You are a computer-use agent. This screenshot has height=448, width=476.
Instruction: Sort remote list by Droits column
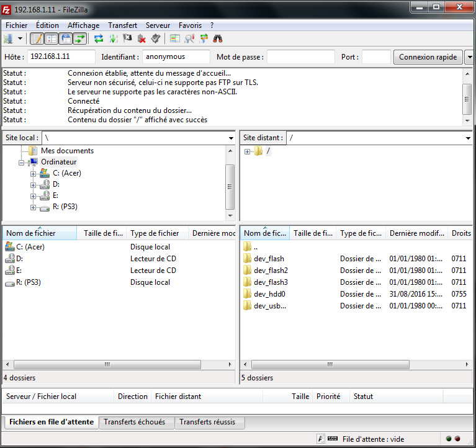pos(460,233)
